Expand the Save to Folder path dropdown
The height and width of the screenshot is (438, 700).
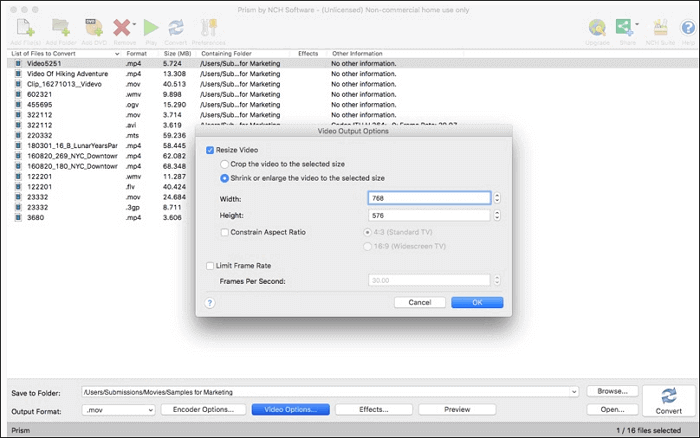point(573,391)
